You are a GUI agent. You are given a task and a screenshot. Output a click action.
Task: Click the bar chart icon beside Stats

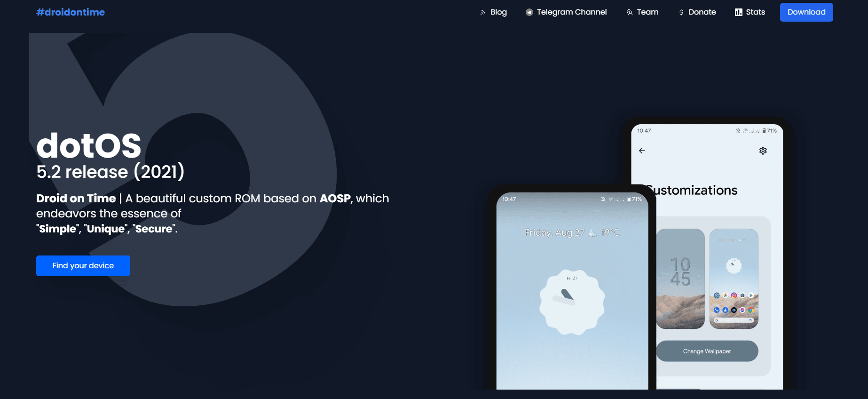[739, 12]
